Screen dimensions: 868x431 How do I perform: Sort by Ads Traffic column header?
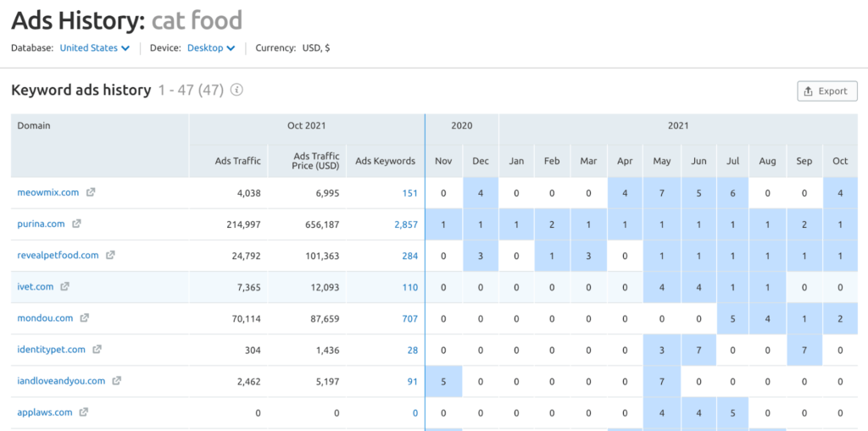click(237, 161)
